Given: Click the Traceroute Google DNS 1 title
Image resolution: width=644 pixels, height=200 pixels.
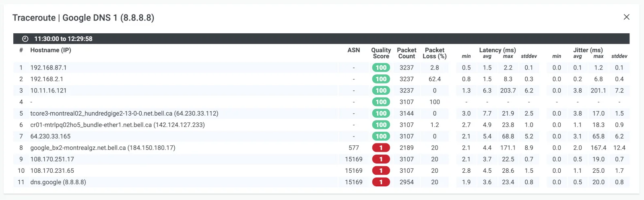Looking at the screenshot, I should [x=83, y=18].
